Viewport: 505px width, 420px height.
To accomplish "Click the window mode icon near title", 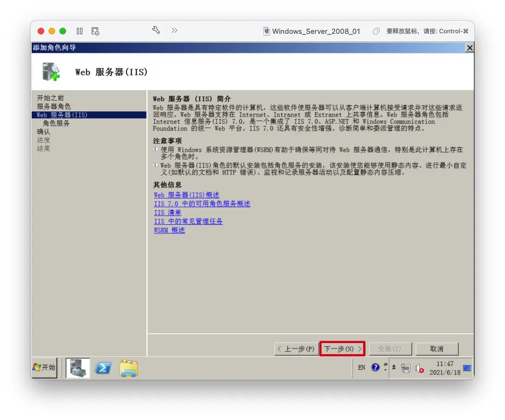I will point(376,31).
